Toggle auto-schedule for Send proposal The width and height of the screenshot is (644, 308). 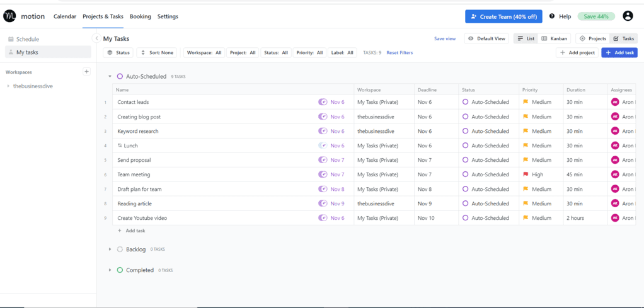323,160
